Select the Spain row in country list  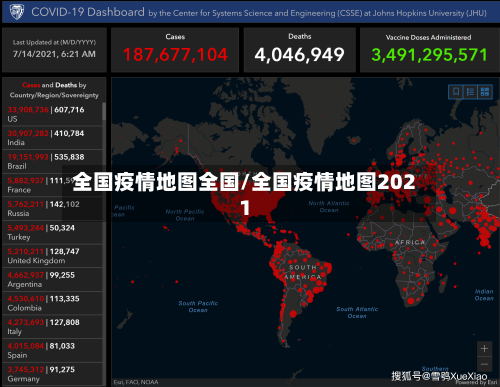(x=52, y=351)
